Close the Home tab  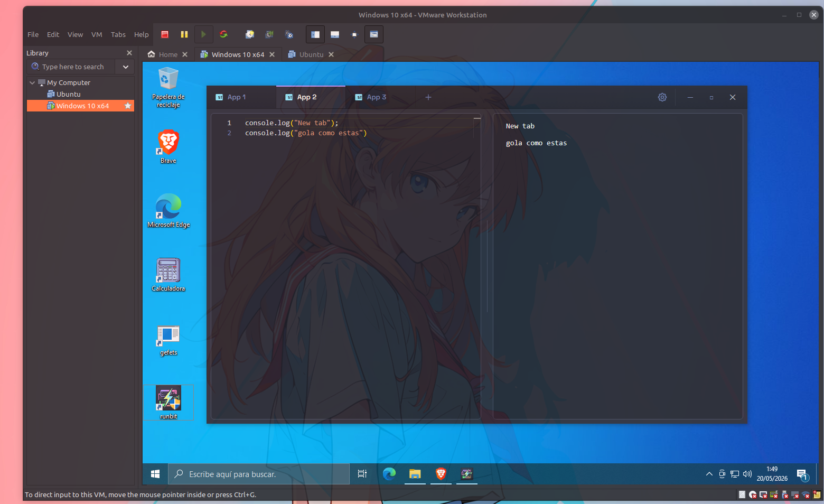(185, 54)
